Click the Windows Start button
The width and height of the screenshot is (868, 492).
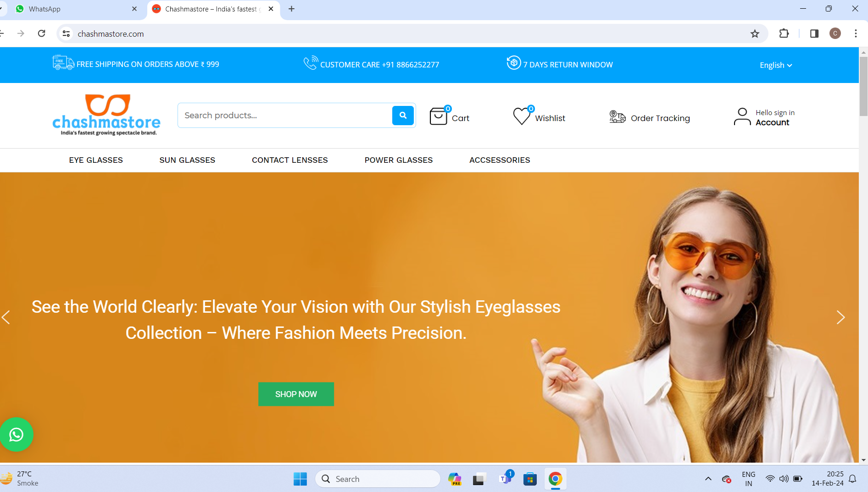click(x=300, y=479)
